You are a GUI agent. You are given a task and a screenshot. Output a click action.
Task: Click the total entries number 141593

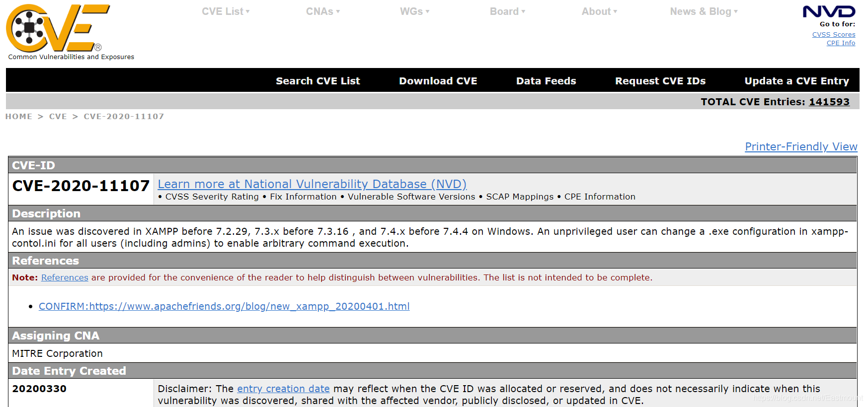pyautogui.click(x=829, y=102)
